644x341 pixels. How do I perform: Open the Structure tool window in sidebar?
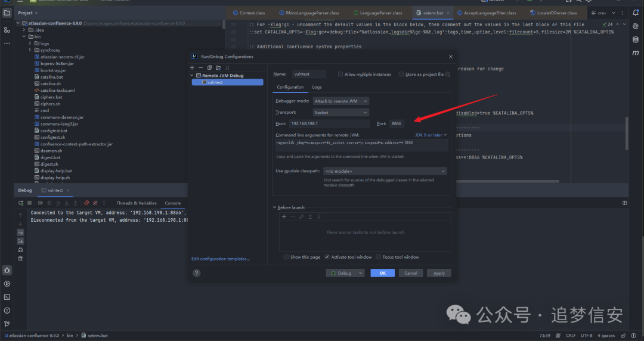coord(7,30)
